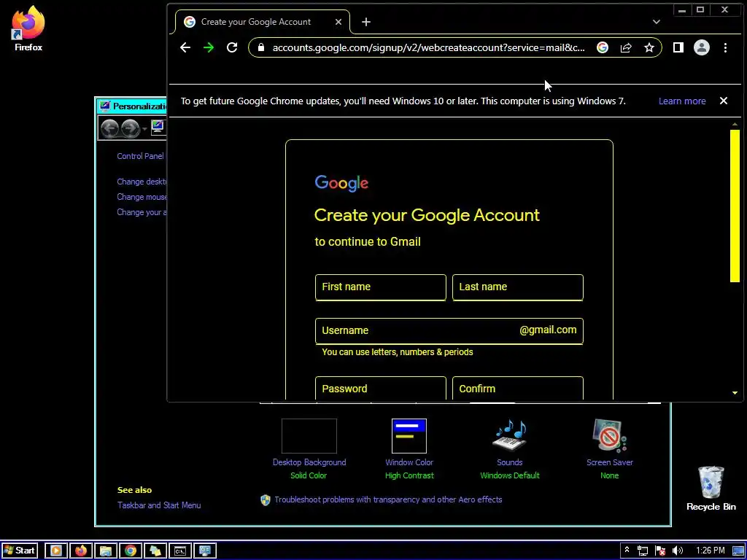Click the yellow page scrollbar thumb

[x=735, y=206]
